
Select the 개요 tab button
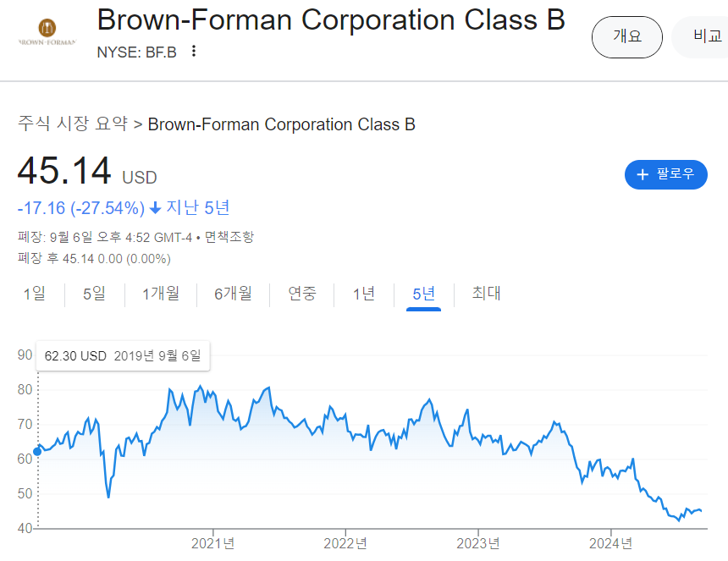[x=626, y=36]
